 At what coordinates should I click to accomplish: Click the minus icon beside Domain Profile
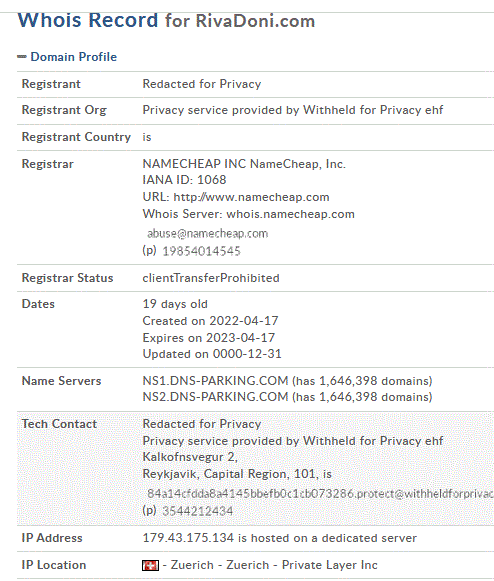pos(21,57)
